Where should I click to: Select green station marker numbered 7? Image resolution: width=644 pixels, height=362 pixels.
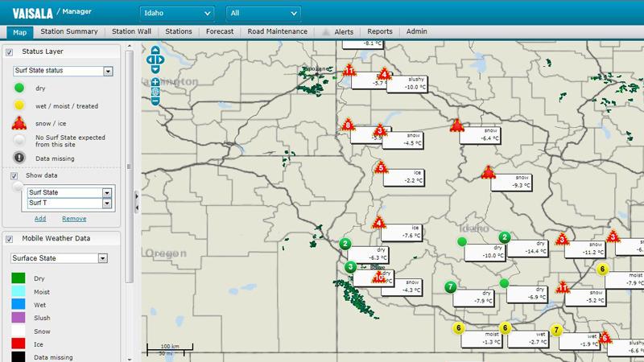tap(451, 287)
